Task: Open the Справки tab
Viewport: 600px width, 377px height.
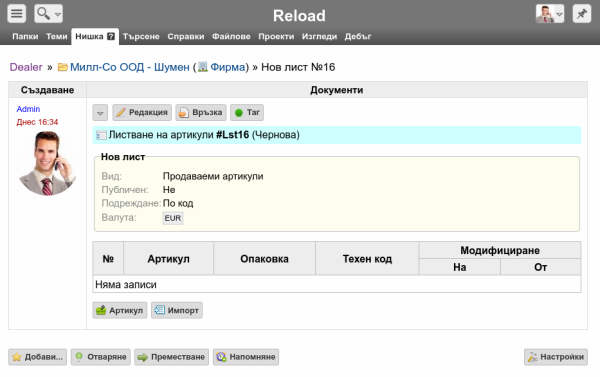Action: coord(186,36)
